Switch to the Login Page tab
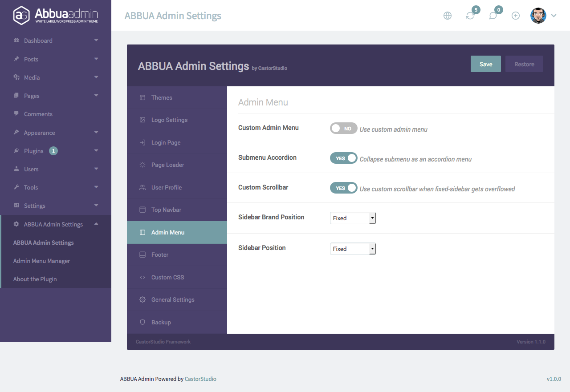The height and width of the screenshot is (392, 570). [x=177, y=142]
